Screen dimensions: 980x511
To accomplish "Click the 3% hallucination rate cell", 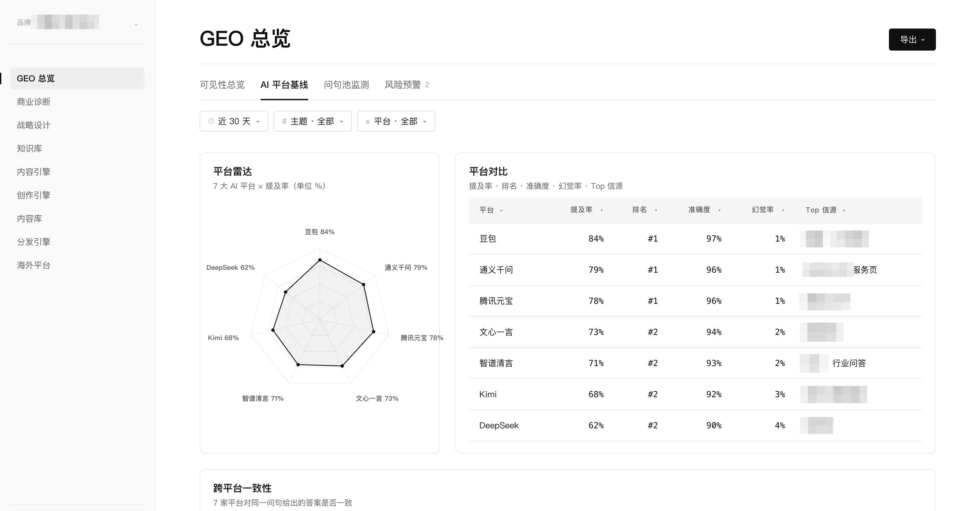I will [x=780, y=395].
